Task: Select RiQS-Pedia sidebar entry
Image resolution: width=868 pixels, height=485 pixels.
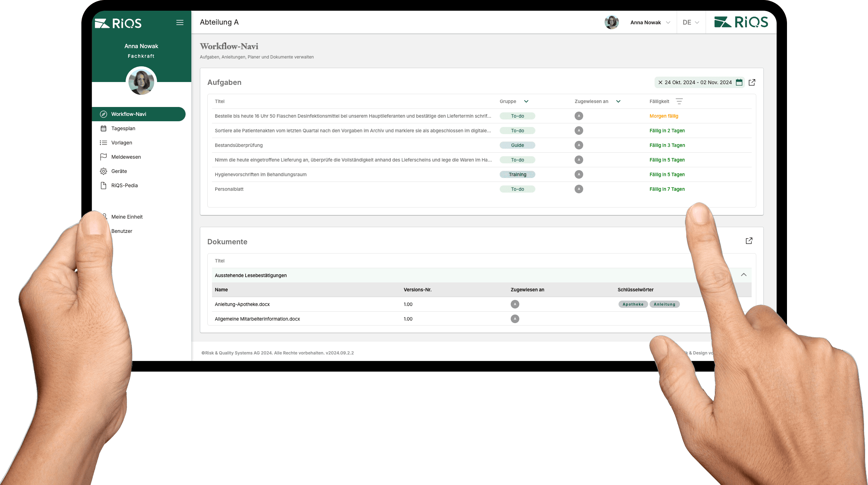Action: pyautogui.click(x=124, y=185)
